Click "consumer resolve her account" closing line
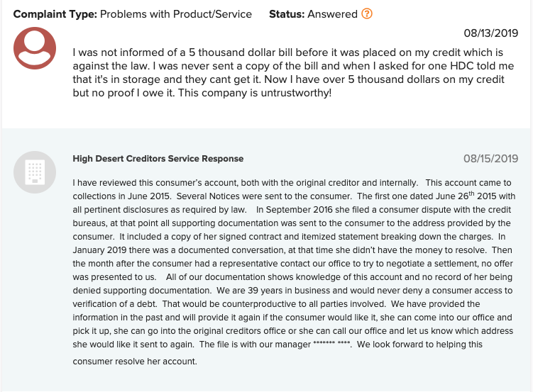 pyautogui.click(x=134, y=361)
